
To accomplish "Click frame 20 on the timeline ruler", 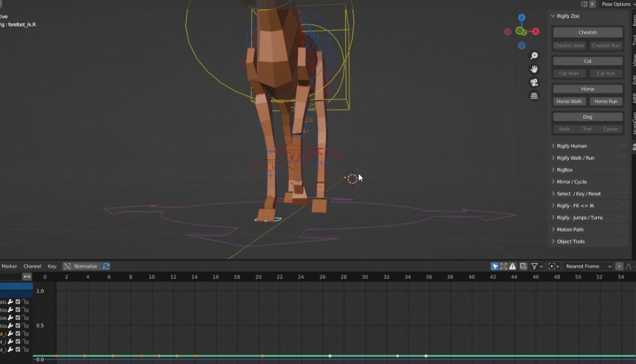I will (258, 277).
